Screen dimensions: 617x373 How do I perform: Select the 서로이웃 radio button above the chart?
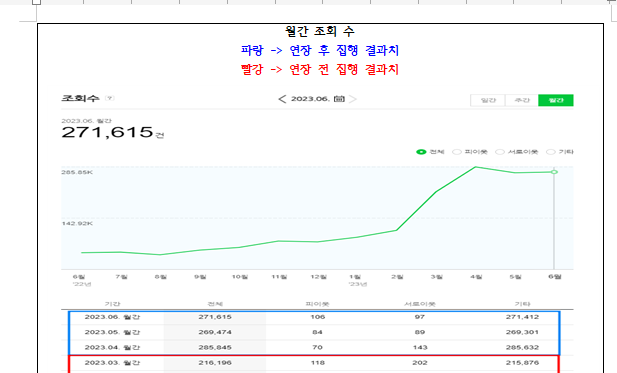pyautogui.click(x=500, y=152)
